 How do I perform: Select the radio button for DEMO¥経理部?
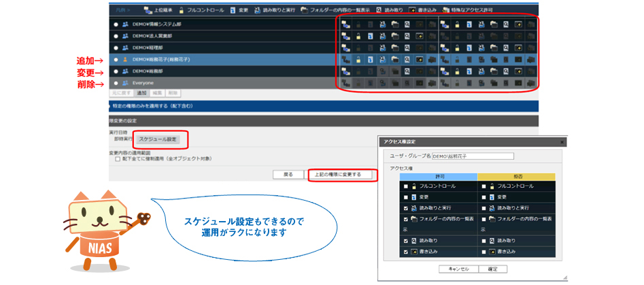(x=116, y=48)
